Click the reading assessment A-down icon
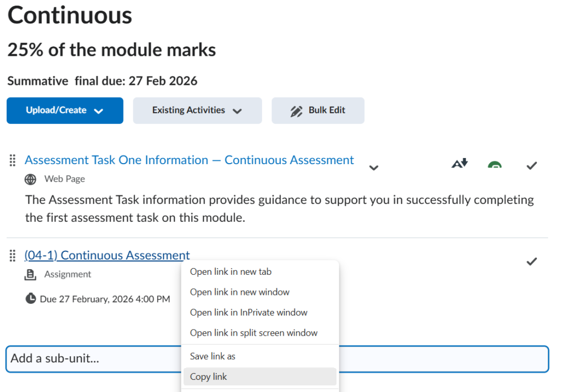This screenshot has width=572, height=392. 459,164
